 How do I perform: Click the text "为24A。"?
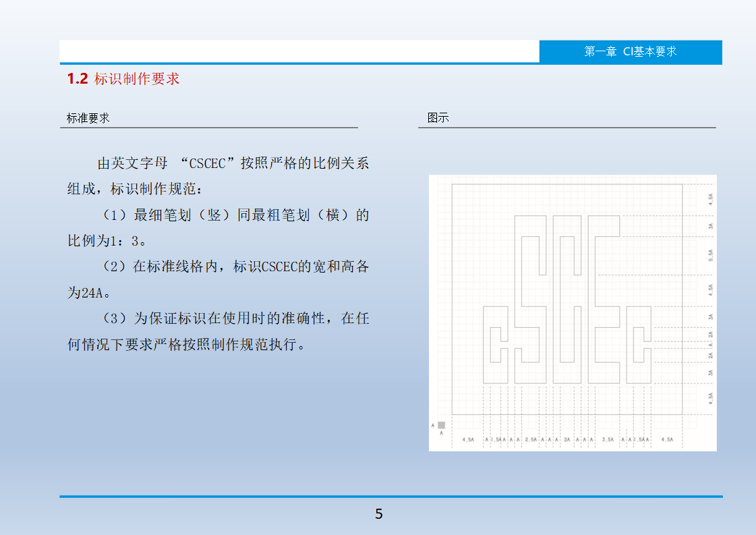click(x=89, y=292)
